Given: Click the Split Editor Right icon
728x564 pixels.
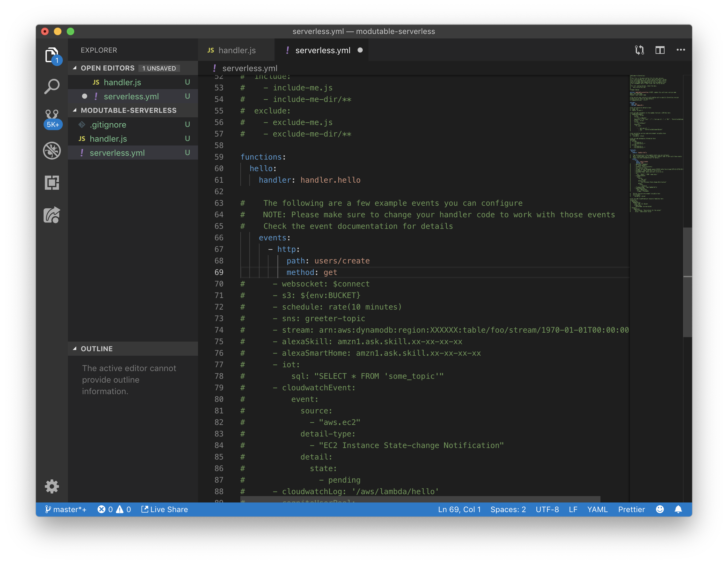Looking at the screenshot, I should click(x=660, y=50).
